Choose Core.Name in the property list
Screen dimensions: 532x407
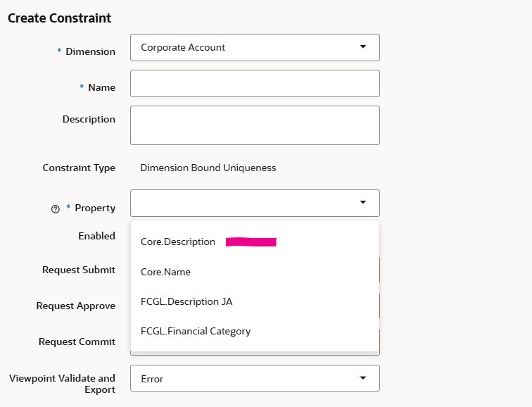(x=165, y=272)
